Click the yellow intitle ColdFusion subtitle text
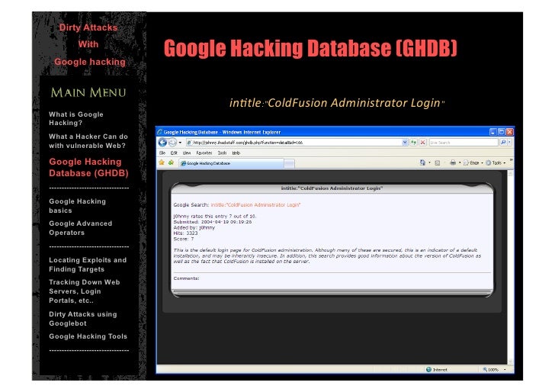This screenshot has width=555, height=392. pyautogui.click(x=337, y=103)
